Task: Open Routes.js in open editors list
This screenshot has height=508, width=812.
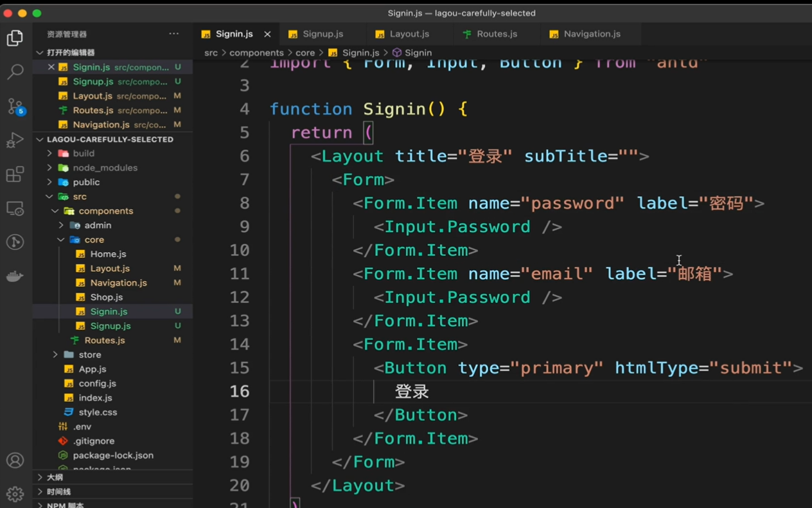Action: pos(93,111)
